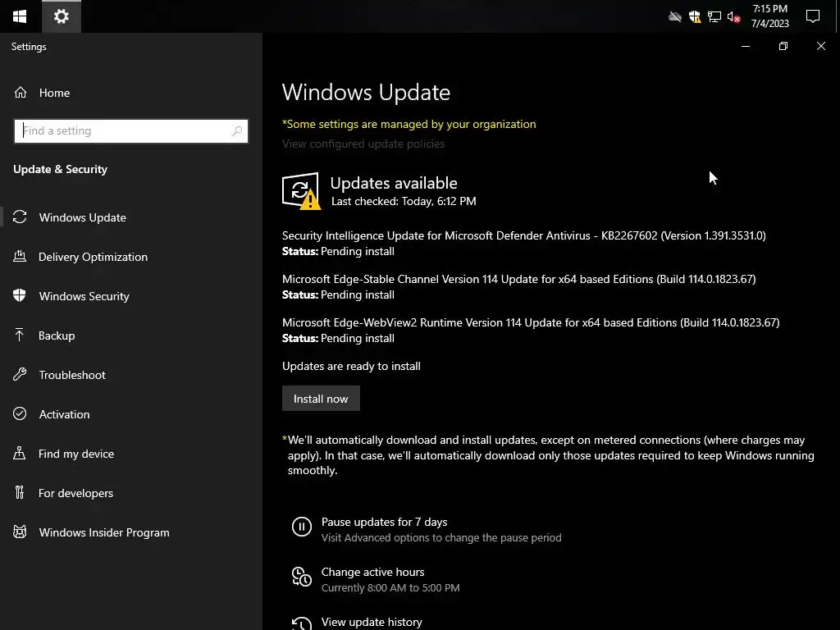Click the Backup arrow icon
This screenshot has height=630, width=840.
pyautogui.click(x=20, y=335)
